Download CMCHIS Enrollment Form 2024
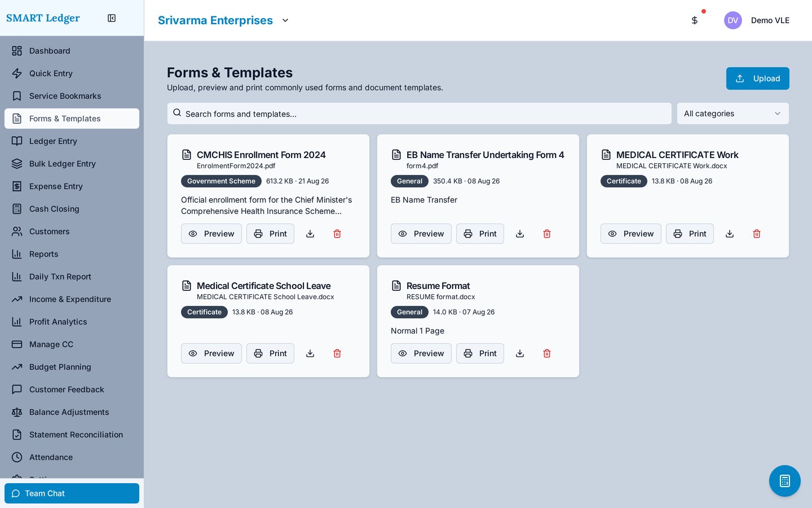The width and height of the screenshot is (812, 508). click(x=310, y=234)
